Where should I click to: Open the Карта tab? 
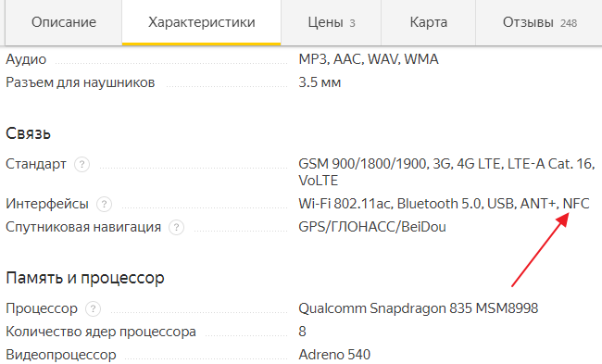(429, 22)
